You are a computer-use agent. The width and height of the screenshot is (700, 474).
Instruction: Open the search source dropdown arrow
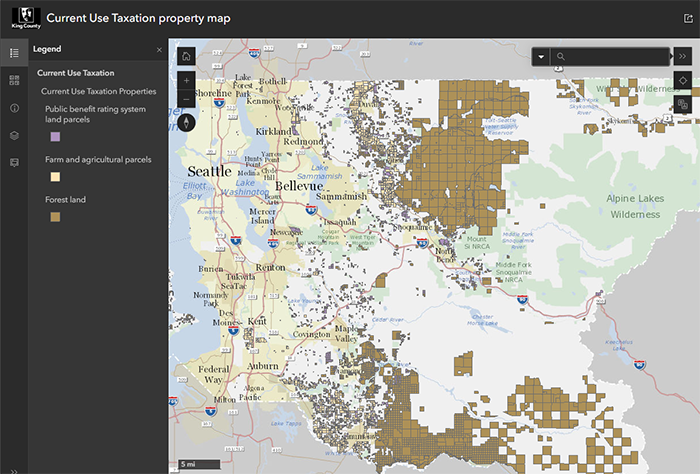[x=541, y=57]
